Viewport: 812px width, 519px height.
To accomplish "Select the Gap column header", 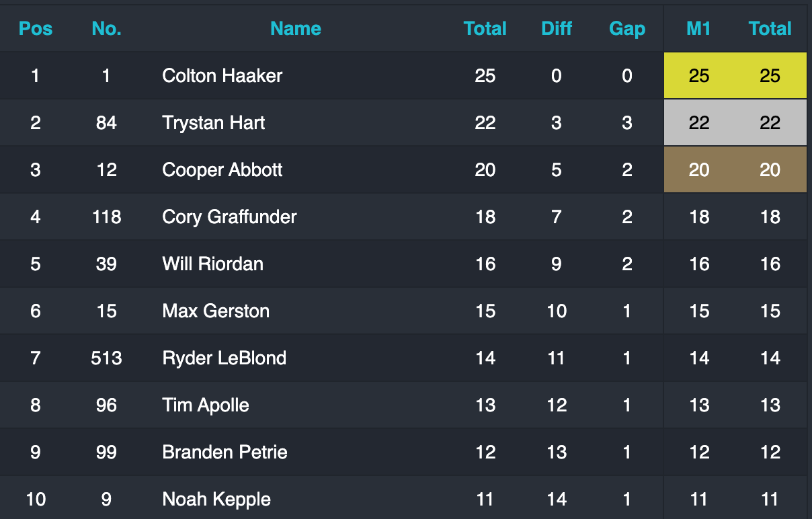I will 627,28.
